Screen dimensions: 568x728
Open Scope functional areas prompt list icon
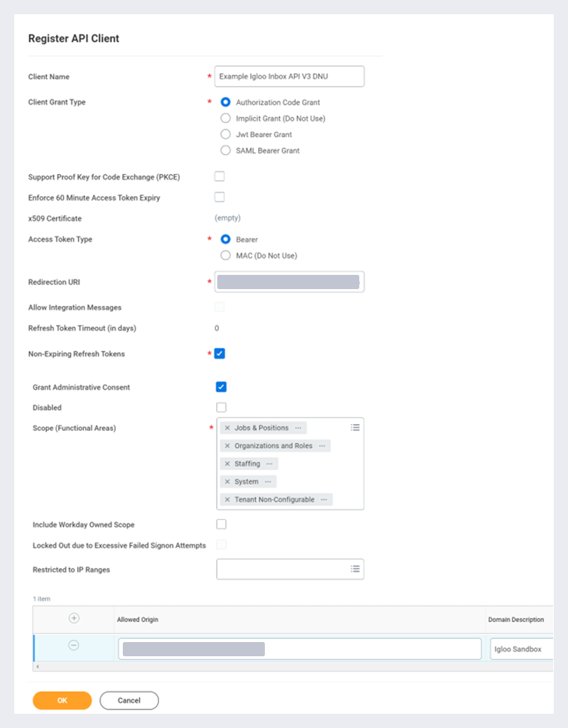pyautogui.click(x=355, y=428)
